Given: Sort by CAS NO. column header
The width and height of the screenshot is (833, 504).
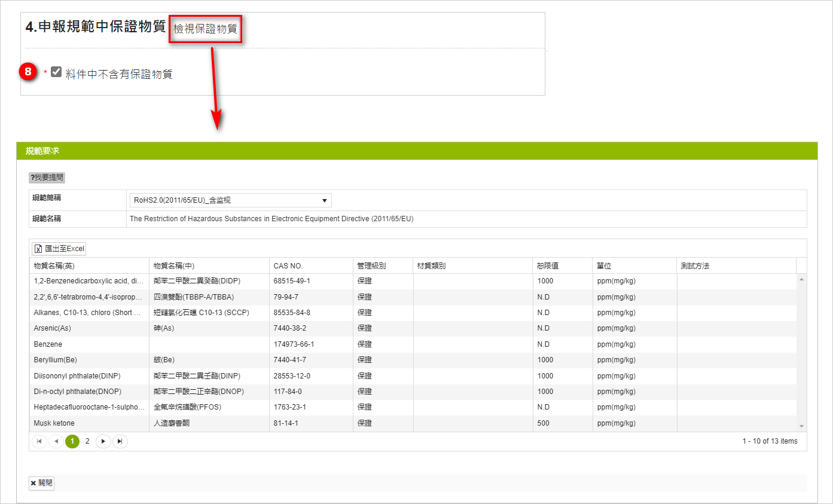Looking at the screenshot, I should tap(311, 266).
